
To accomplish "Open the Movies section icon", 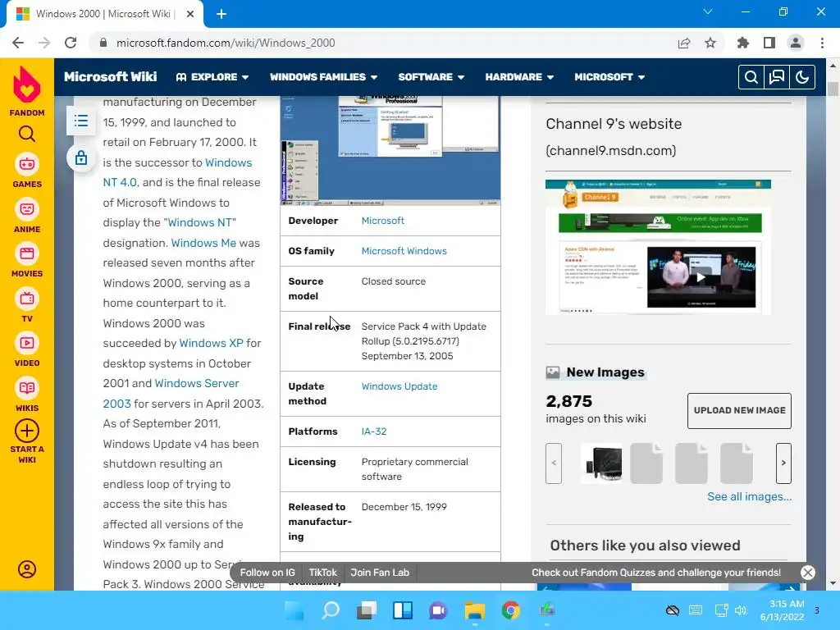I will (x=27, y=253).
